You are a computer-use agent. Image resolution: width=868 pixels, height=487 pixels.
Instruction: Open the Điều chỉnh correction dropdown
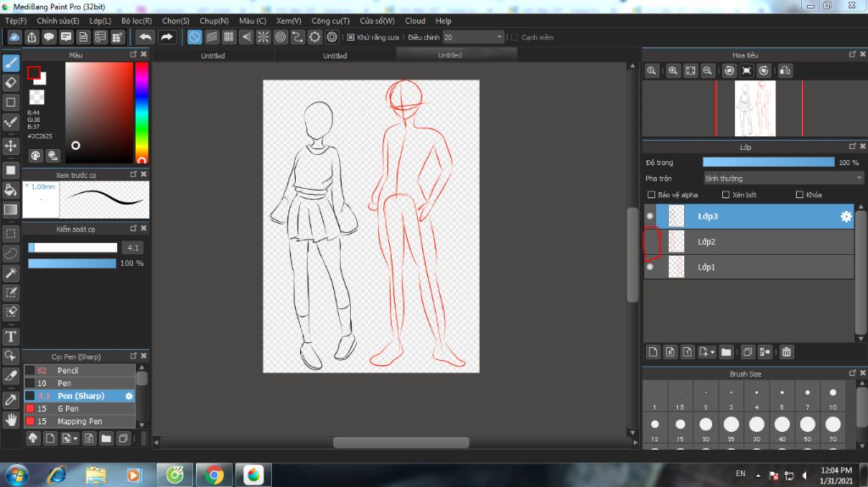point(473,37)
